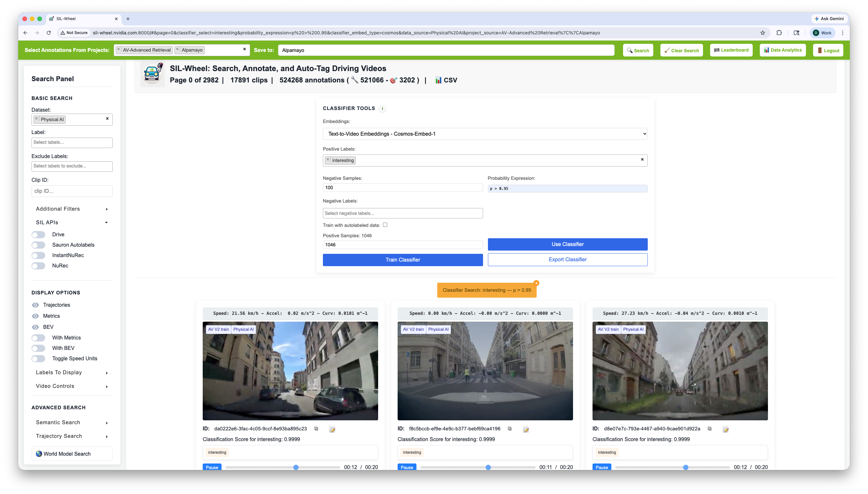The height and width of the screenshot is (494, 868).
Task: Expand the Trajectory Search section
Action: [x=71, y=436]
